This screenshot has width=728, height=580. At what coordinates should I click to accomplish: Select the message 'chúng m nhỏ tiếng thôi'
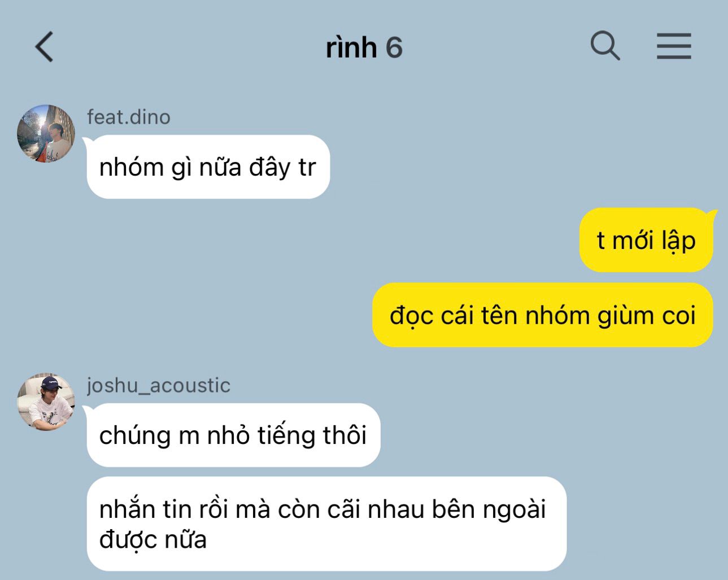[x=233, y=435]
